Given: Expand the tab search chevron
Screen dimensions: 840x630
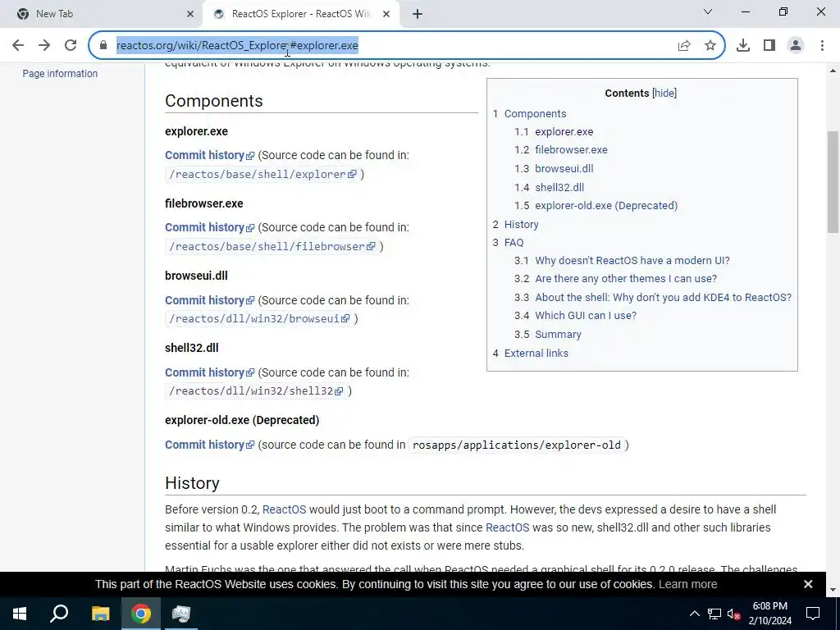Looking at the screenshot, I should (x=708, y=11).
